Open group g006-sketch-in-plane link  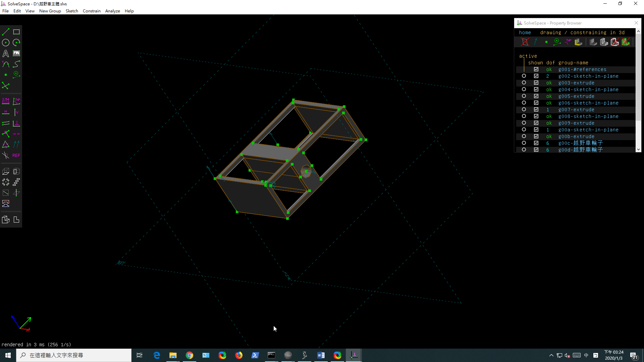click(x=588, y=103)
